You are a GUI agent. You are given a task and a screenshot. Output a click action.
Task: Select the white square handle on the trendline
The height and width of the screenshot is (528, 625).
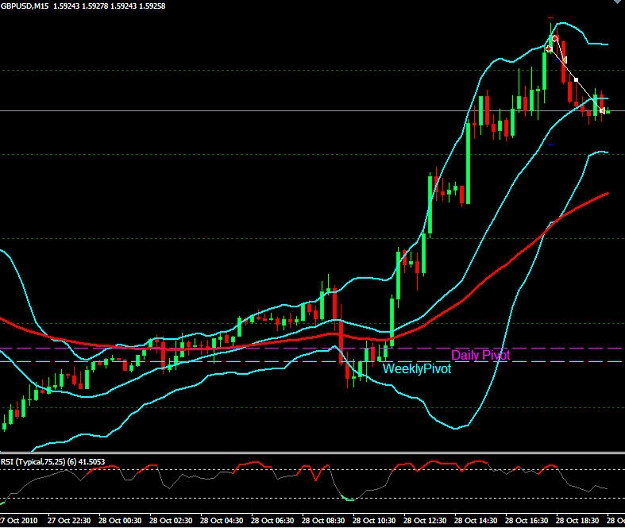[576, 80]
